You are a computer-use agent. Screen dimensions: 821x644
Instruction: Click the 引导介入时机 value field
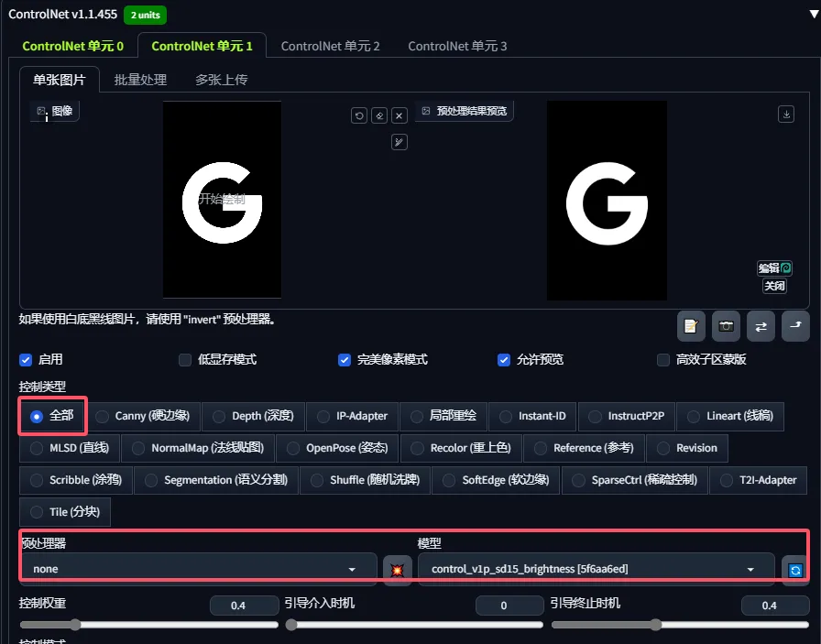[509, 606]
